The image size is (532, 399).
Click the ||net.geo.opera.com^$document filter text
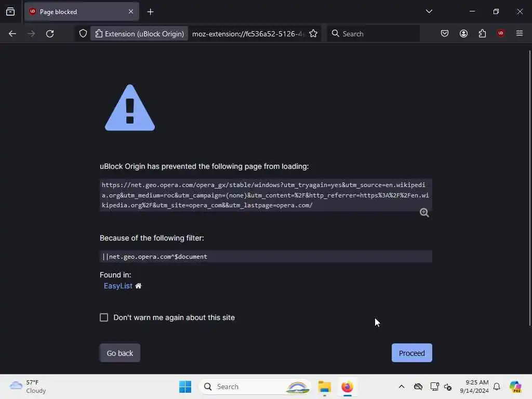point(155,257)
